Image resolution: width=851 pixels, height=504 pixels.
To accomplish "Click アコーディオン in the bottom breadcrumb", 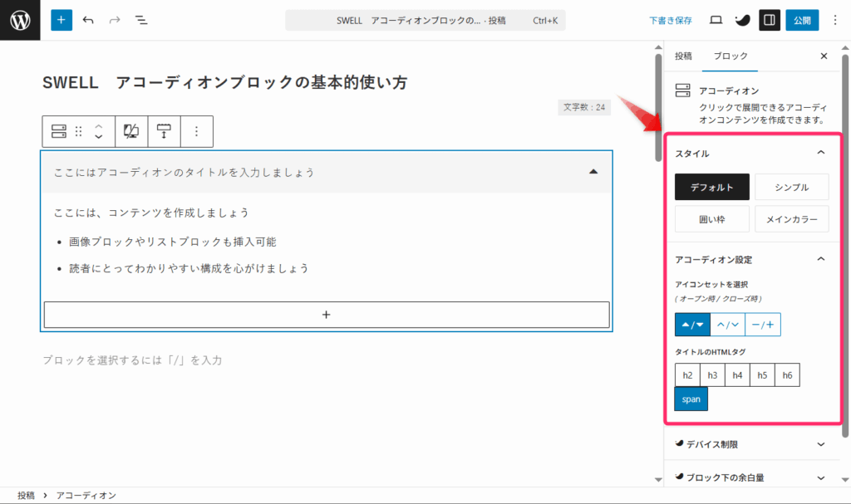I will click(86, 496).
